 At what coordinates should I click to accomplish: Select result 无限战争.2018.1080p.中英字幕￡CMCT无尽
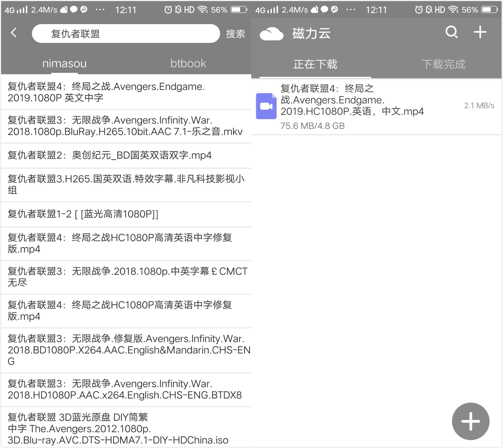tap(126, 277)
